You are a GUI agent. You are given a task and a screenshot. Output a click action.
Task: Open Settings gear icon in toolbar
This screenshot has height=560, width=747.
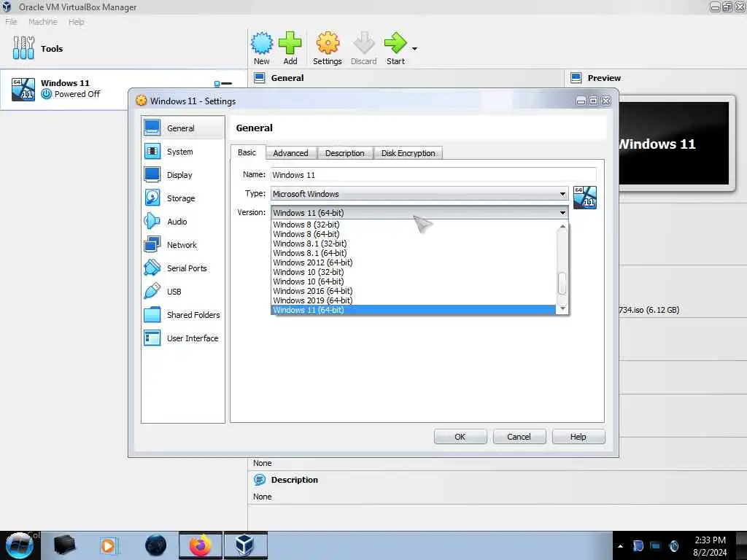point(328,43)
